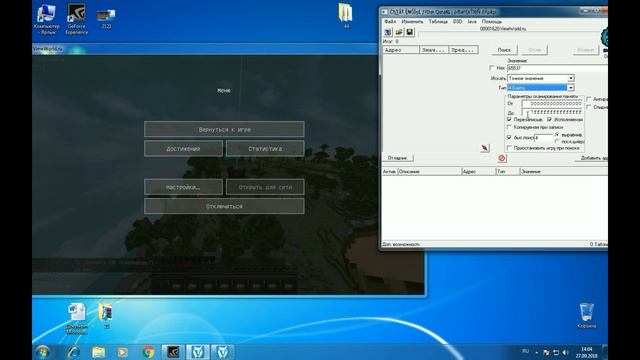Click the Поиск scan button
This screenshot has height=360, width=640.
(x=504, y=50)
